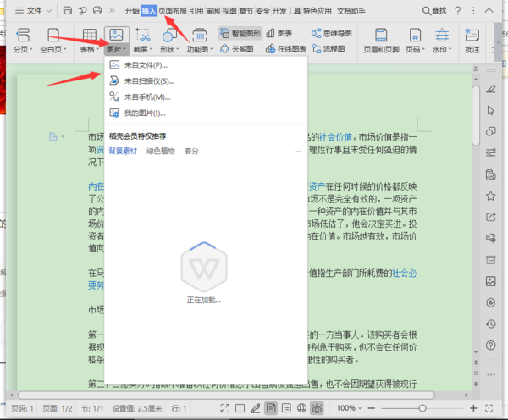Click the sliders settings icon in sidebar
The width and height of the screenshot is (508, 420).
[x=491, y=152]
